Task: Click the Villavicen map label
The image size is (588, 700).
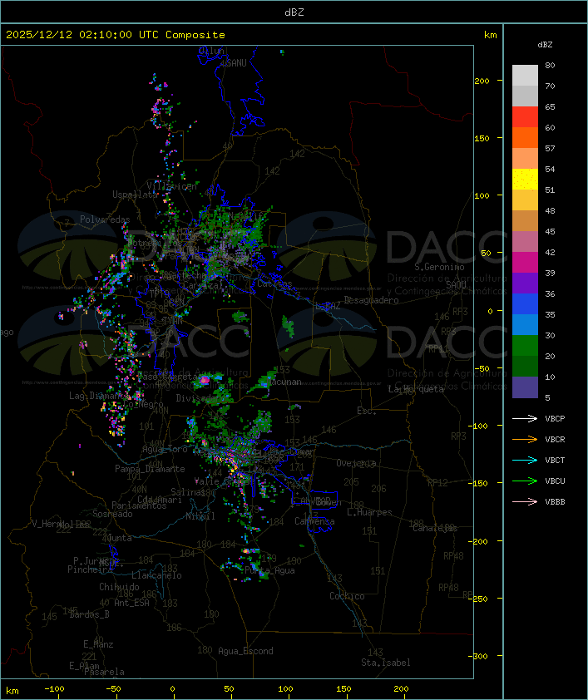Action: pos(172,186)
